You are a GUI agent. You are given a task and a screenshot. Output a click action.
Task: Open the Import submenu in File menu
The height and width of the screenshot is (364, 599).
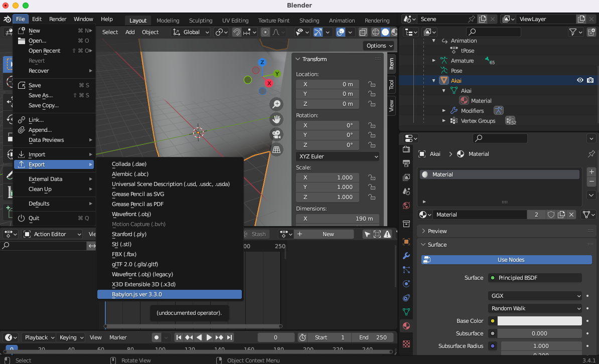(x=54, y=154)
